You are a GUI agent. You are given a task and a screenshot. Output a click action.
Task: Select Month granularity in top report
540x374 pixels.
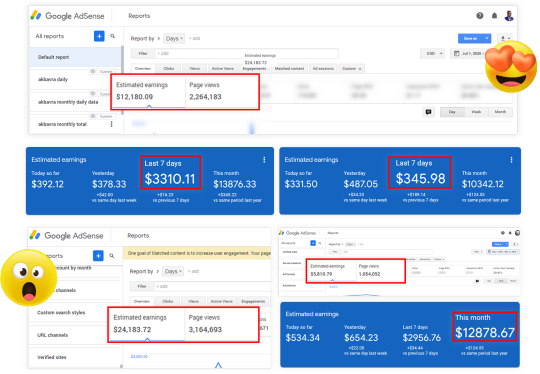pyautogui.click(x=500, y=112)
